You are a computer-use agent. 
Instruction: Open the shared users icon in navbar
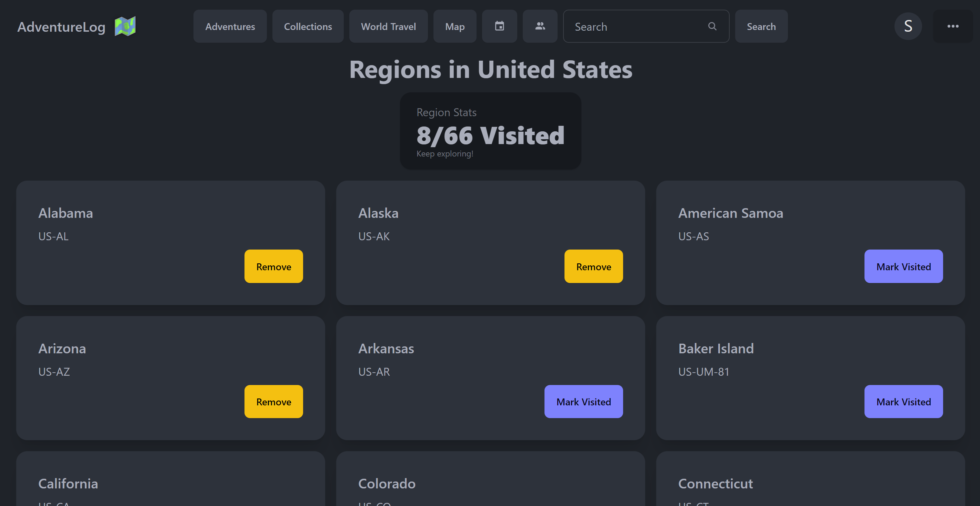point(540,26)
